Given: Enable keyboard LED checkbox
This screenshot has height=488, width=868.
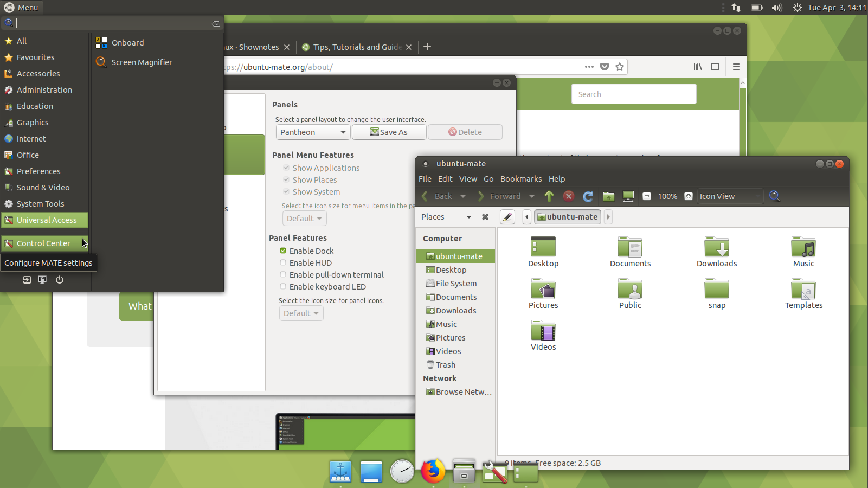Looking at the screenshot, I should tap(283, 286).
